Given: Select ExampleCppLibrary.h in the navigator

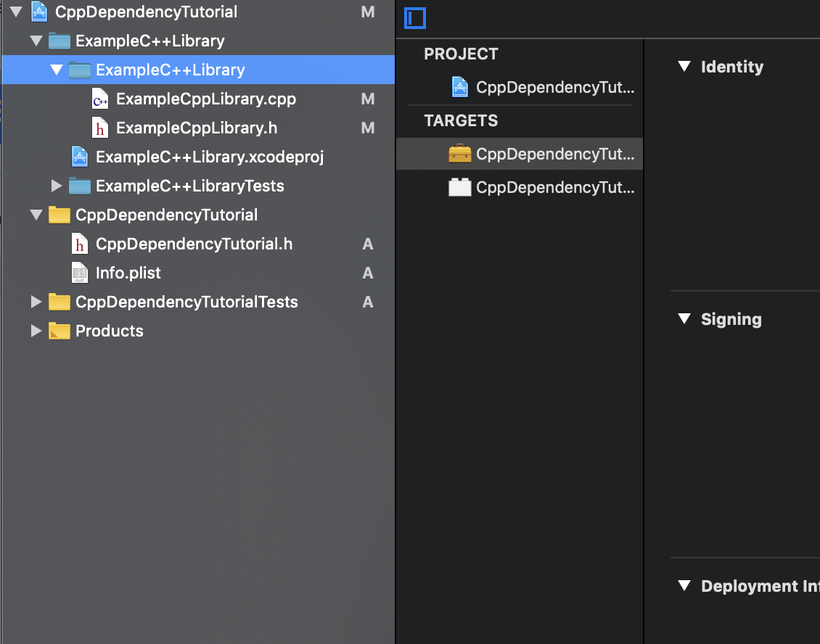Looking at the screenshot, I should [196, 128].
